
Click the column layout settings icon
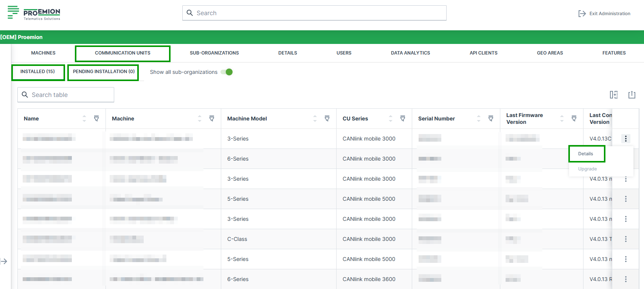pos(613,95)
